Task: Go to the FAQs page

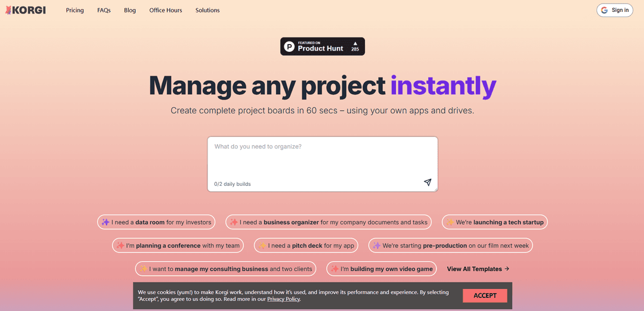Action: (x=104, y=10)
